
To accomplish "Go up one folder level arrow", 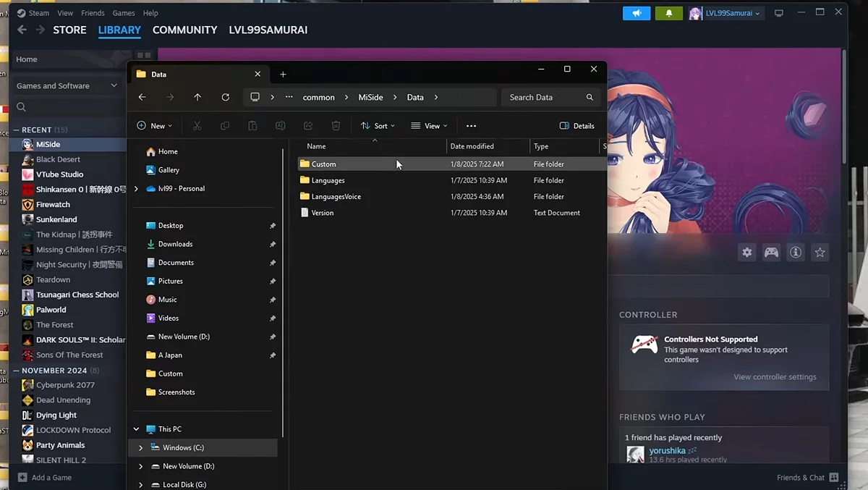I will (x=197, y=97).
